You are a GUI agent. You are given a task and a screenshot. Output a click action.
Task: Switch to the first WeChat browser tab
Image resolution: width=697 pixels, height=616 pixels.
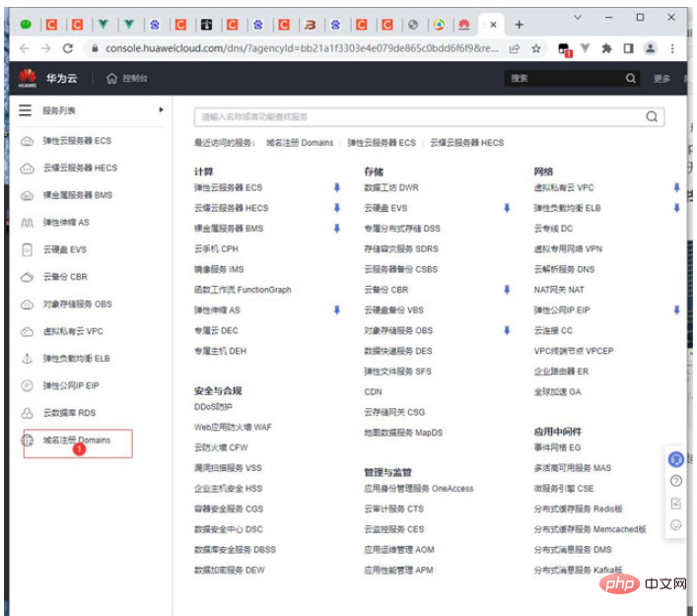click(x=26, y=25)
